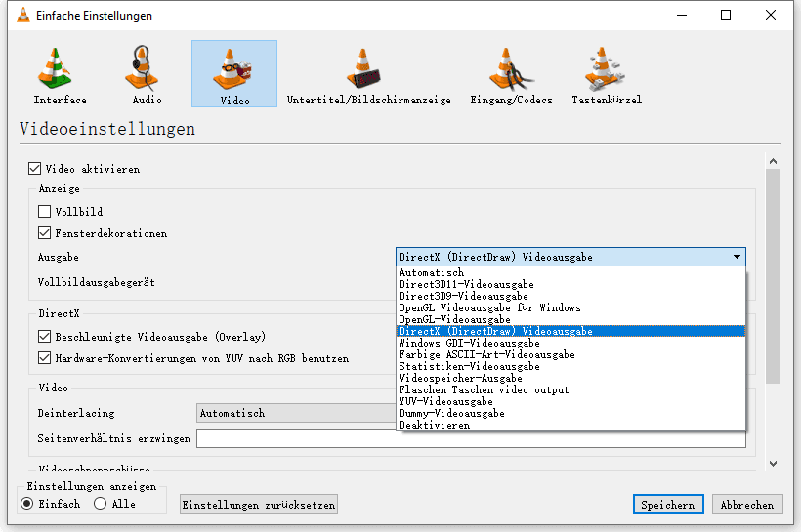Choose Flaschen-Taschen video output option
This screenshot has width=801, height=532.
(x=570, y=390)
